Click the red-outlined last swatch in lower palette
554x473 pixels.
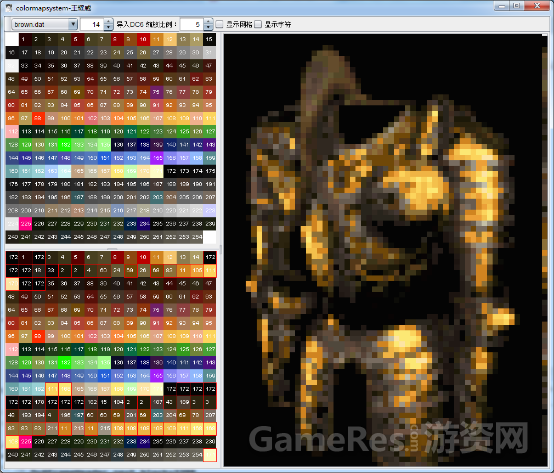click(210, 455)
